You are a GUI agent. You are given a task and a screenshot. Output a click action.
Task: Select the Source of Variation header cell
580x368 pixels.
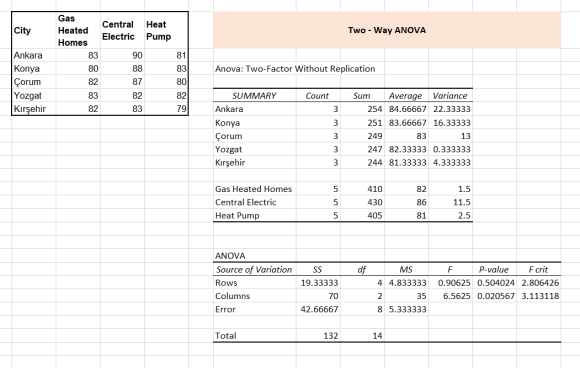(x=254, y=270)
